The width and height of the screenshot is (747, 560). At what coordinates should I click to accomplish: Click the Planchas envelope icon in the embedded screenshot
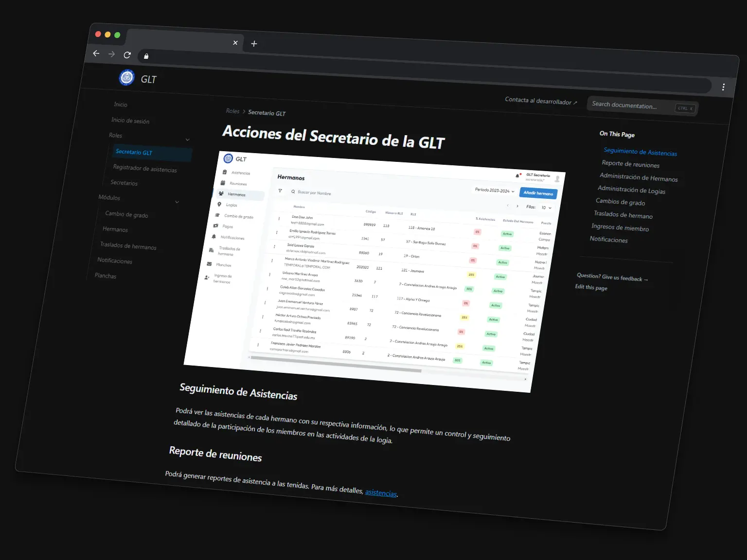click(x=209, y=264)
